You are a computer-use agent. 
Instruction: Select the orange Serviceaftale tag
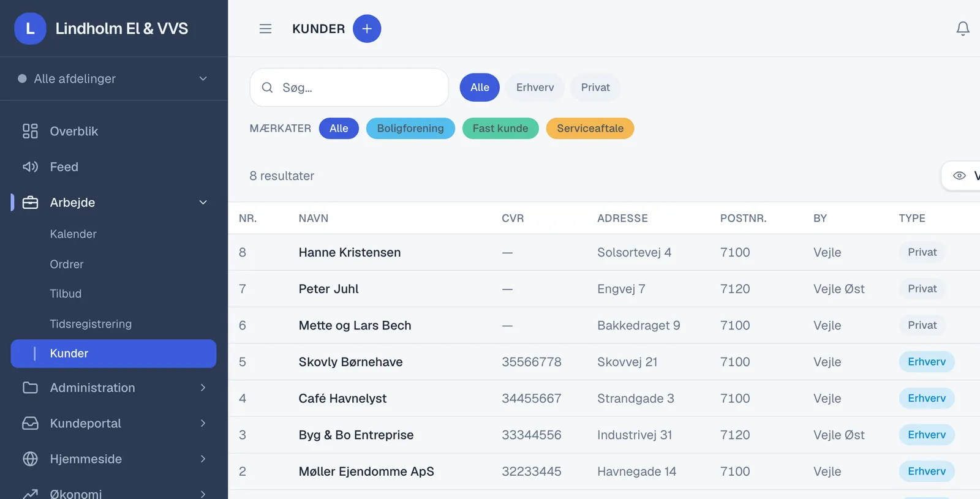[x=590, y=129]
